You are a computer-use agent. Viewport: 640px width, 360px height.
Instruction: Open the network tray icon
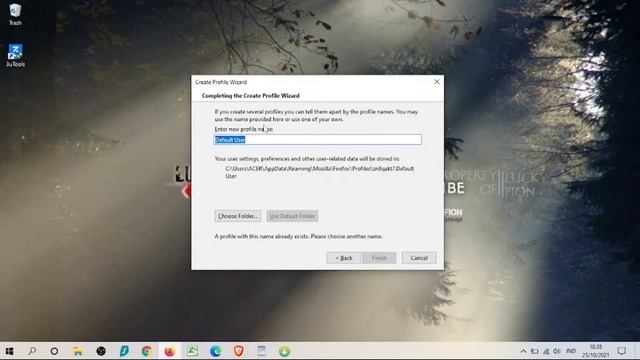pos(546,351)
